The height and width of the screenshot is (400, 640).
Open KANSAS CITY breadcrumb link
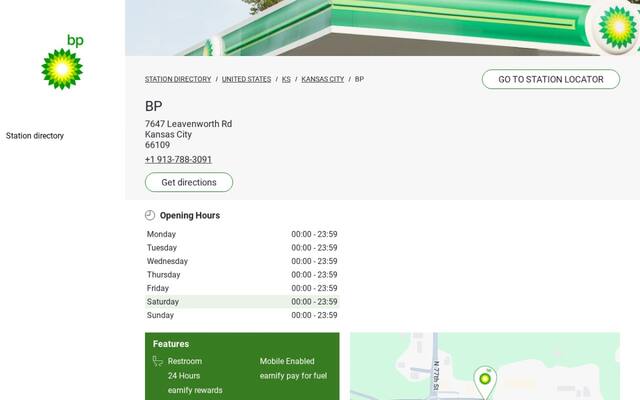[322, 79]
